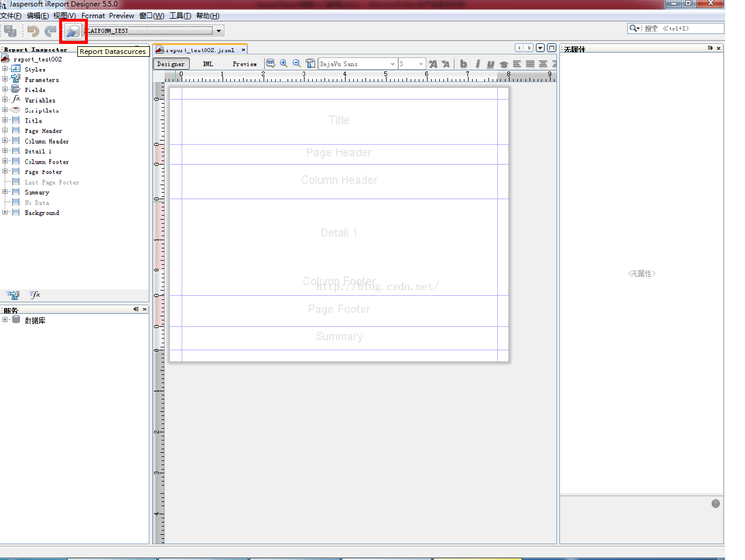Toggle underline text formatting

pos(490,64)
